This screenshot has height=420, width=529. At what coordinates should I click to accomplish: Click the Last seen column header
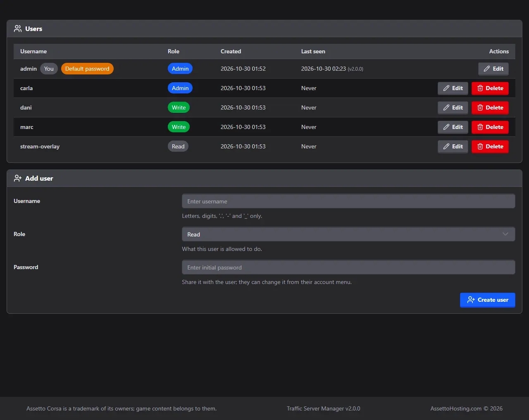(x=313, y=51)
